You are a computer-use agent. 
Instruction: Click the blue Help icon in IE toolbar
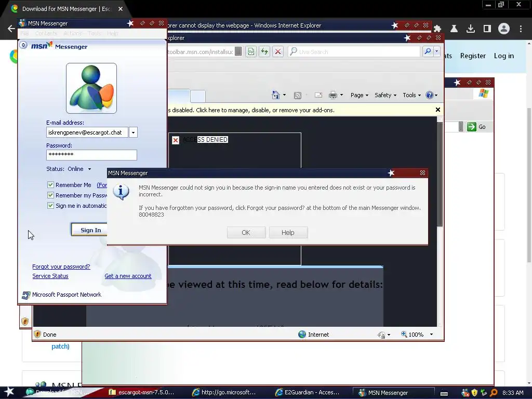tap(430, 95)
